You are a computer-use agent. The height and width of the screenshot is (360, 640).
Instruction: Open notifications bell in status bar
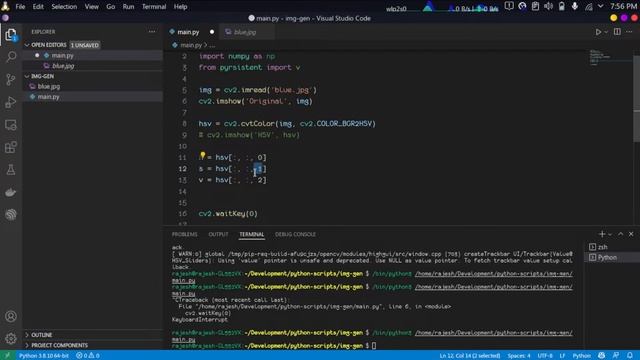[630, 356]
